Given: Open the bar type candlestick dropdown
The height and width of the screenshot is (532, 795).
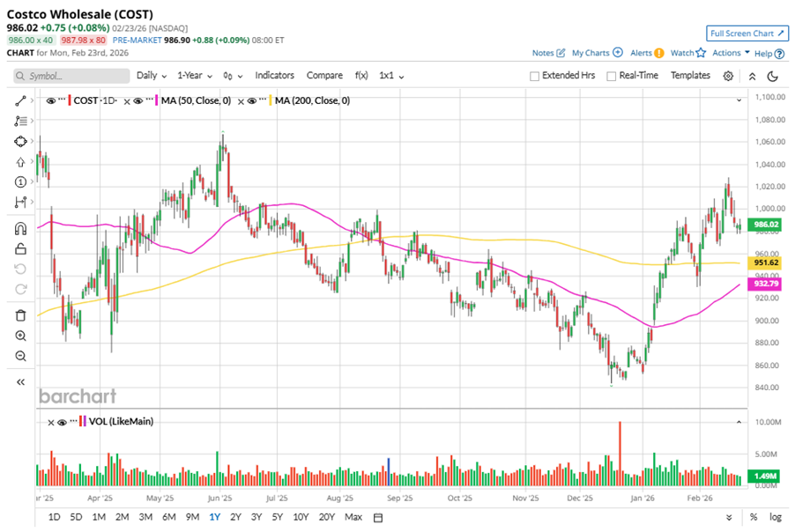Looking at the screenshot, I should [x=233, y=76].
